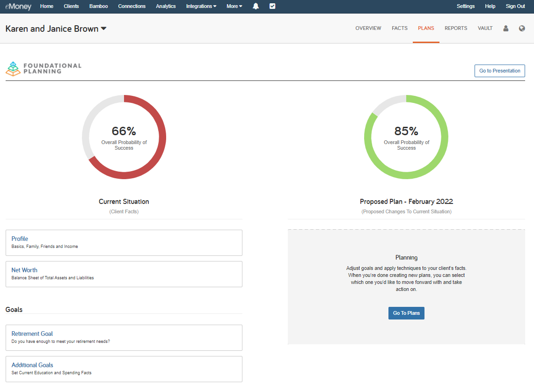Open Analytics in the top navigation
This screenshot has width=534, height=392.
166,6
